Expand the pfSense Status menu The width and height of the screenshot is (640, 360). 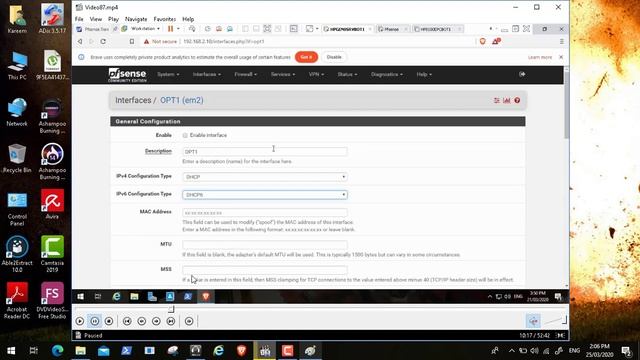347,74
